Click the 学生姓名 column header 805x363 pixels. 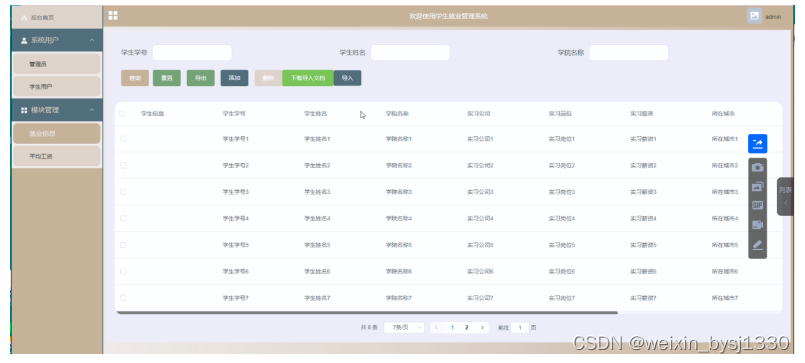(316, 113)
